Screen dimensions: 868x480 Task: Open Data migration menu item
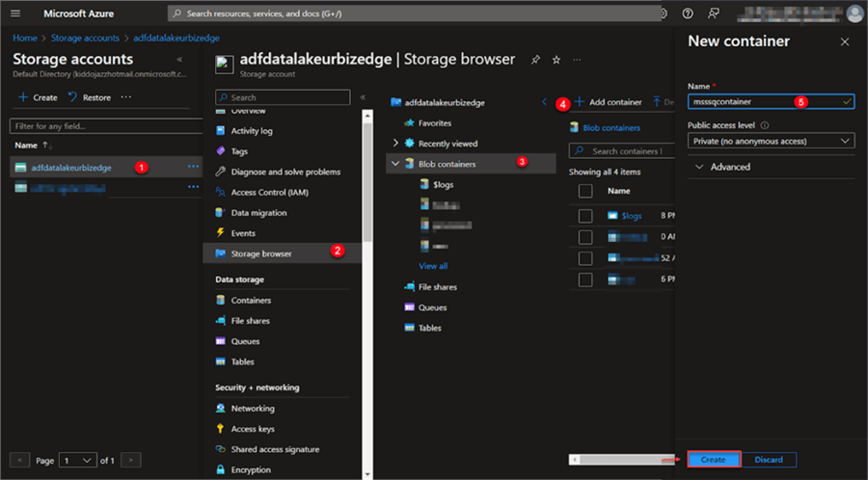[258, 213]
